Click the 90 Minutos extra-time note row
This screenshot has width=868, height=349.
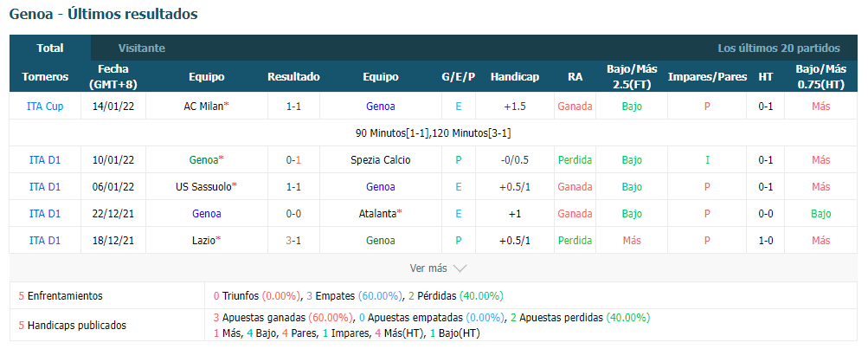pyautogui.click(x=433, y=133)
